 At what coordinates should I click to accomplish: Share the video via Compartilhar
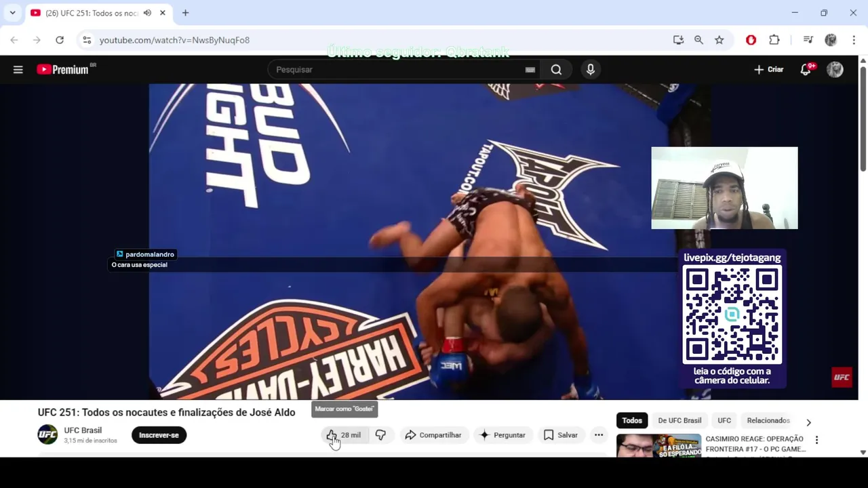[433, 435]
